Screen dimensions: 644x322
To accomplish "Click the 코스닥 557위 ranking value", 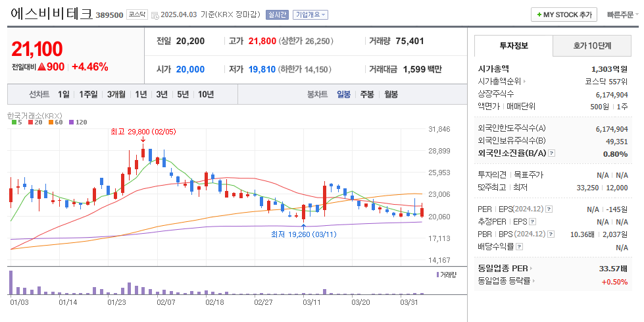I will 607,82.
